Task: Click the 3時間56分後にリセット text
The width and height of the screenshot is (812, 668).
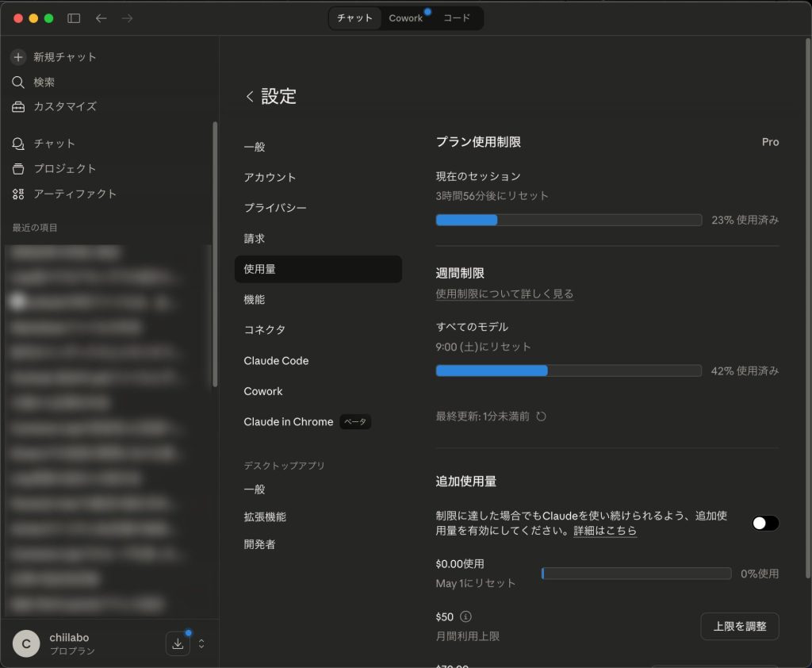Action: click(x=492, y=196)
